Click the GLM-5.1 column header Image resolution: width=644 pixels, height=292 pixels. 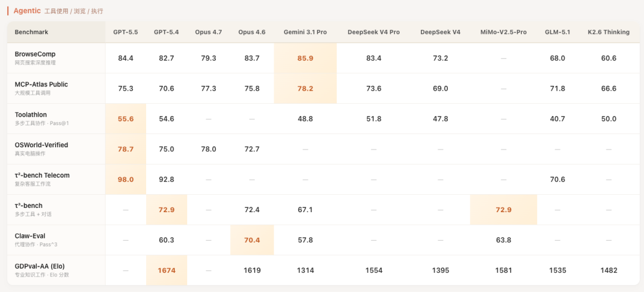pos(557,32)
